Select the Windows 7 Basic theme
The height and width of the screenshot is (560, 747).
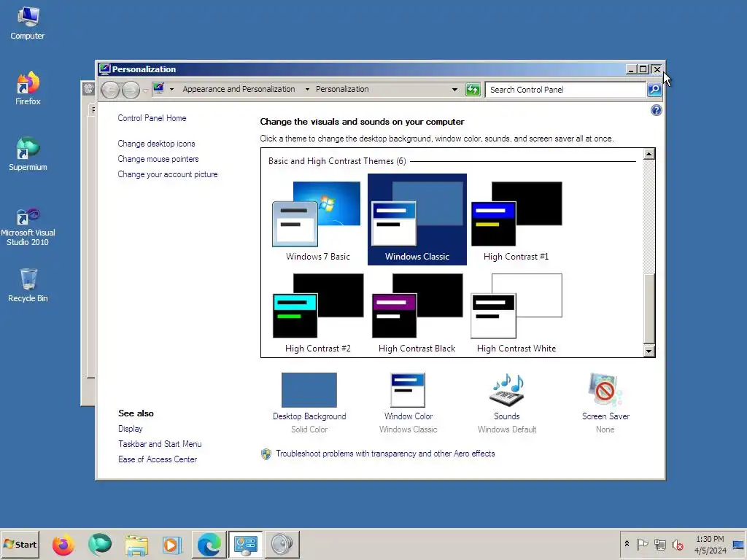318,220
